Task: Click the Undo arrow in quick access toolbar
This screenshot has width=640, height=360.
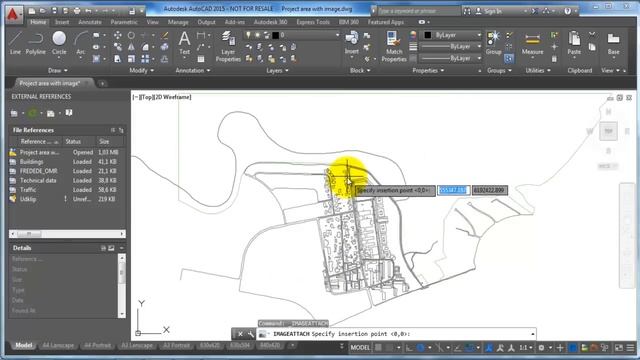Action: [88, 11]
